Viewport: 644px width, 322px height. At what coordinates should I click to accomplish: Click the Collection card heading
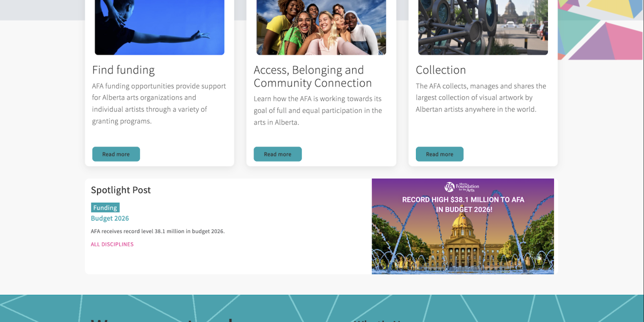pos(441,70)
